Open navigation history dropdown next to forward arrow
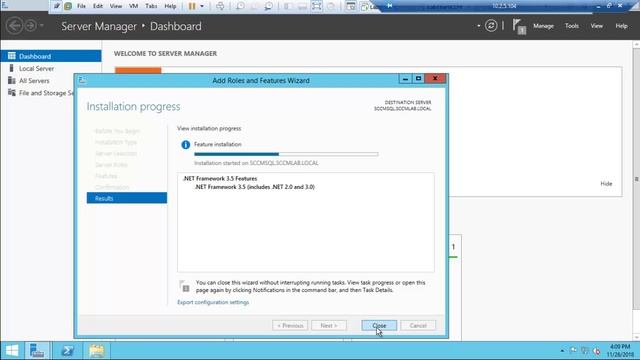This screenshot has width=640, height=360. point(42,26)
